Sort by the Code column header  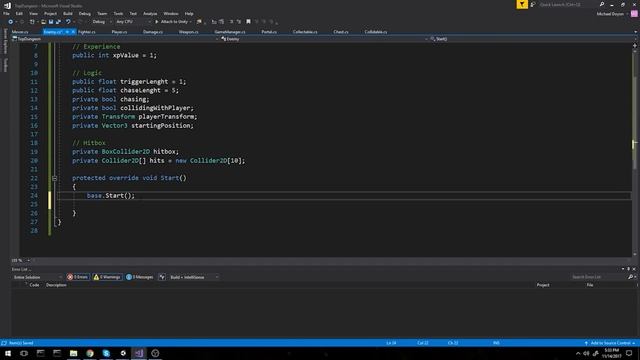coord(34,285)
